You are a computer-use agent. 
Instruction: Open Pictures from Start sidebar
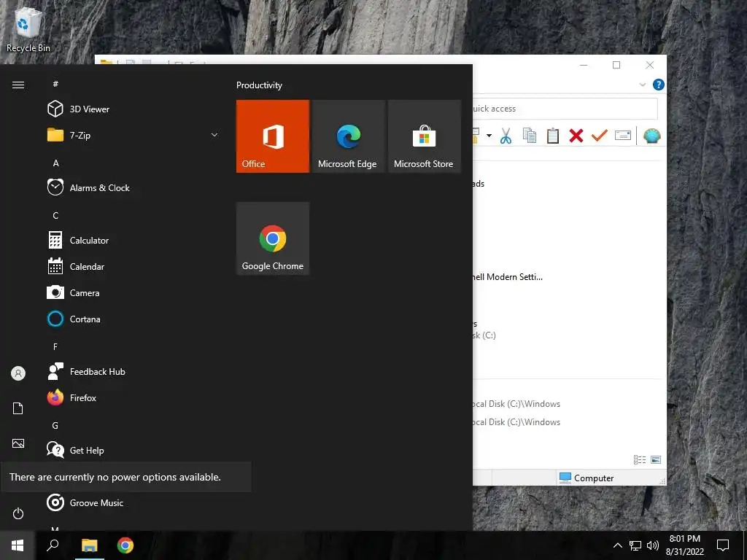pos(18,443)
